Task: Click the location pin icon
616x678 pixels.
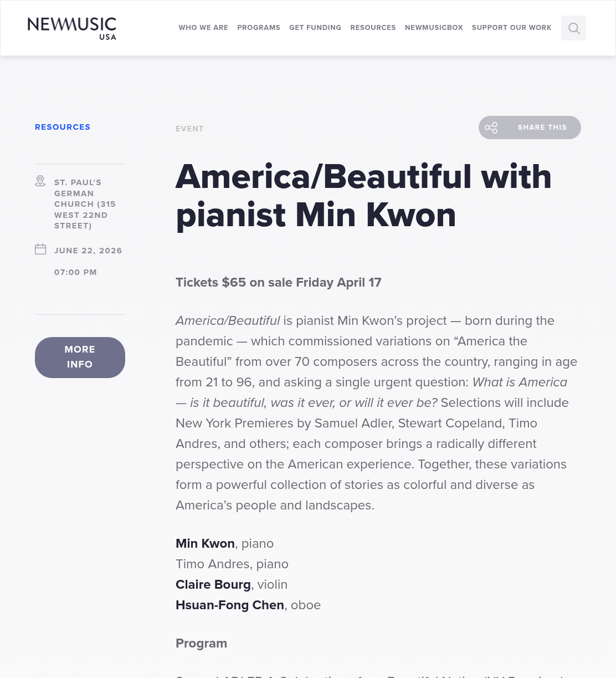Action: click(x=40, y=181)
